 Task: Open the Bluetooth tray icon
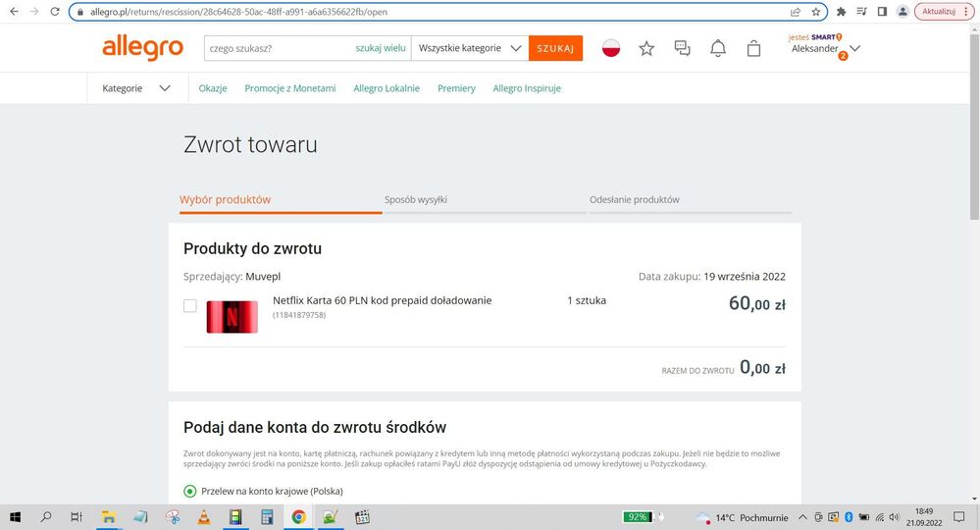849,517
